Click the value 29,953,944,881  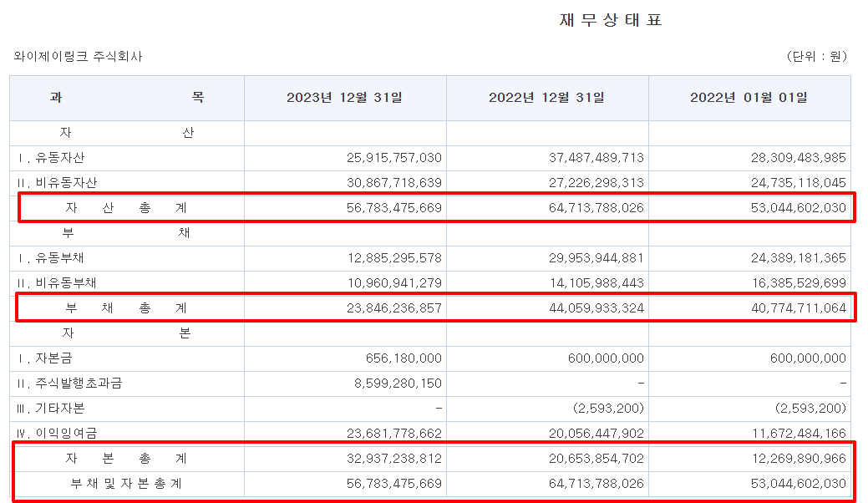pyautogui.click(x=596, y=258)
